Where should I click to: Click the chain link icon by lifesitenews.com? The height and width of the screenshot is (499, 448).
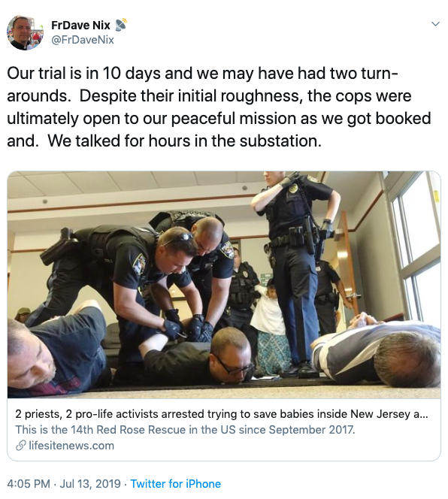pyautogui.click(x=21, y=446)
